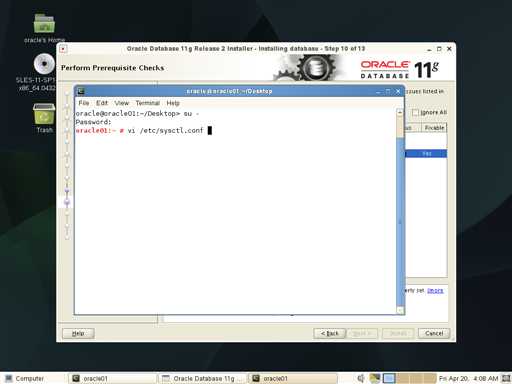Switch to the Oracle Database 11g taskbar entry
512x384 pixels.
(x=202, y=378)
